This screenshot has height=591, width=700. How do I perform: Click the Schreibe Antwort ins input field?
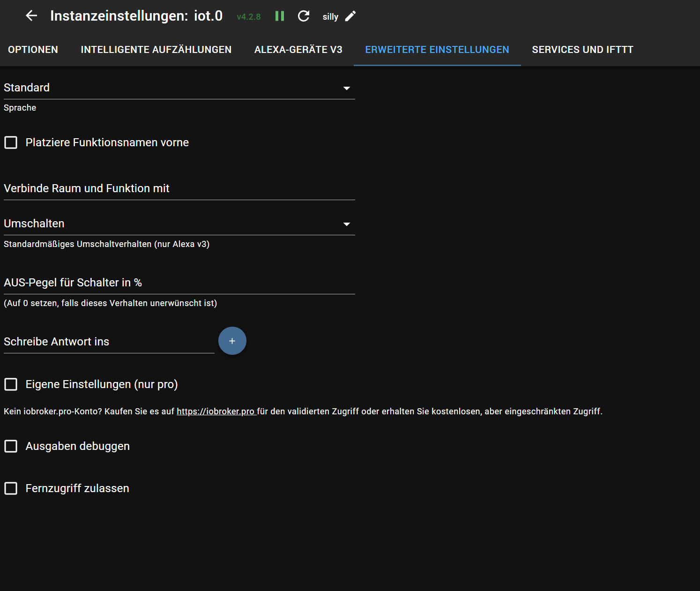(108, 342)
